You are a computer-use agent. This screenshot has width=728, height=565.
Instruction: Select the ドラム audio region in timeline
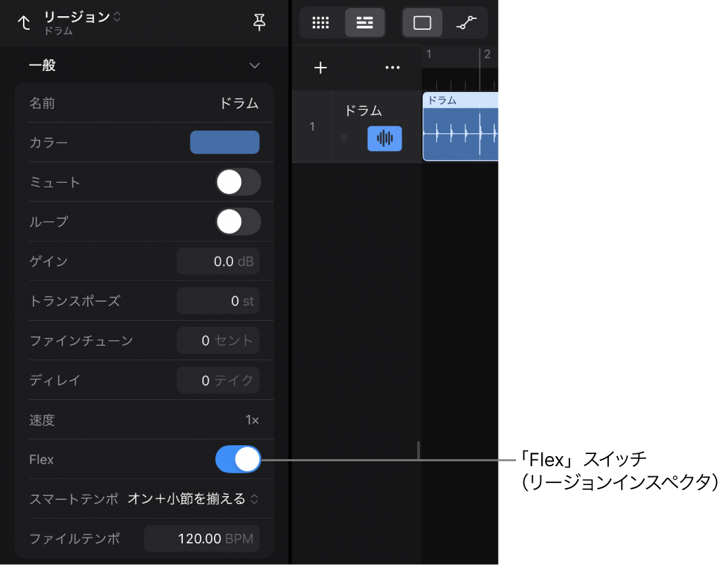pos(460,127)
